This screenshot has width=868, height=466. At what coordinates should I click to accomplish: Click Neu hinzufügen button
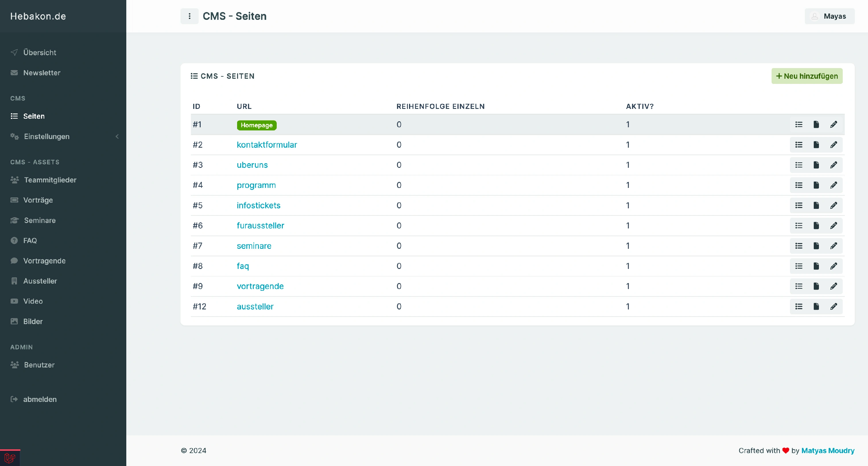coord(807,76)
